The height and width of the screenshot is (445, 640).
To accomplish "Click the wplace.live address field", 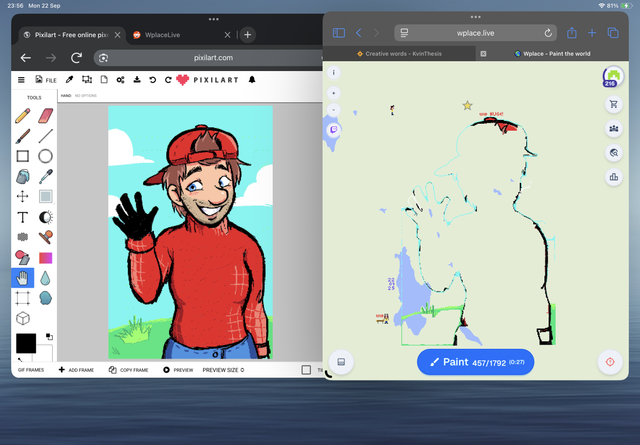I will tap(476, 33).
